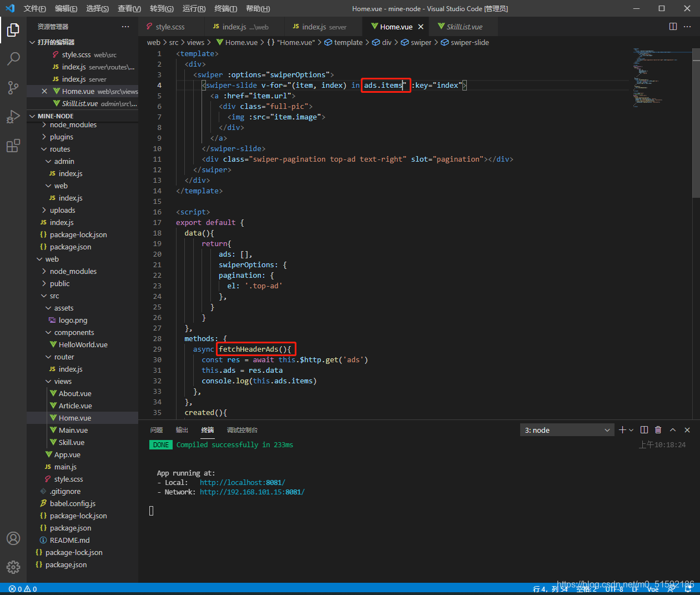The height and width of the screenshot is (595, 700).
Task: Toggle split terminal in panel
Action: click(x=644, y=430)
